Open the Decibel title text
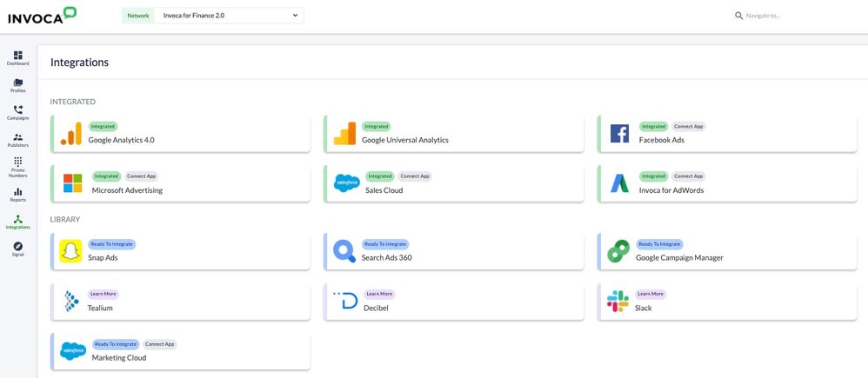 pyautogui.click(x=377, y=308)
